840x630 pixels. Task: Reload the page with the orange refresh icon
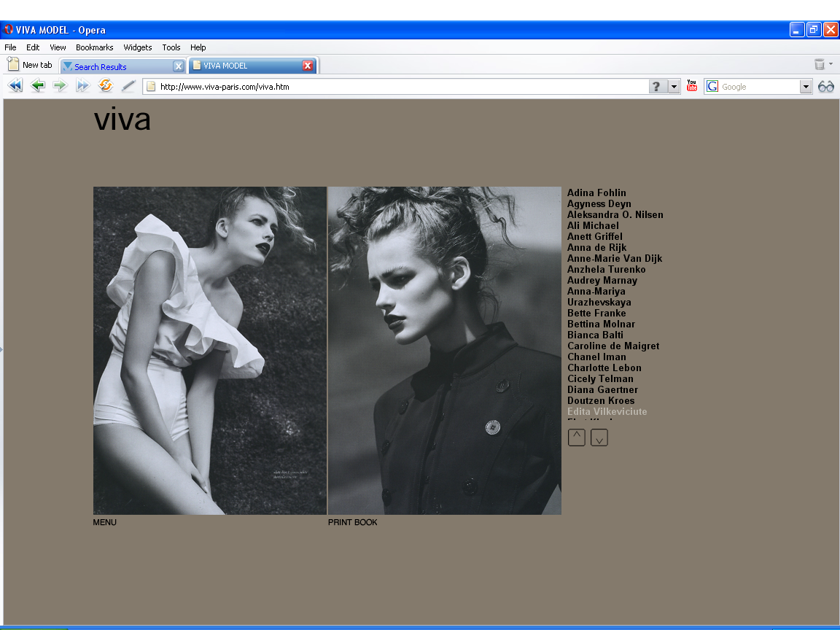tap(106, 86)
